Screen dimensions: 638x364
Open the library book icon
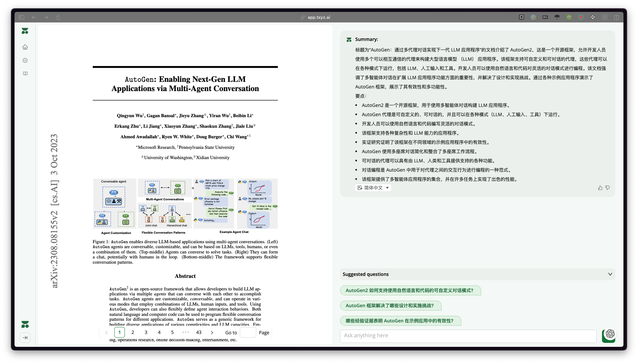[25, 74]
